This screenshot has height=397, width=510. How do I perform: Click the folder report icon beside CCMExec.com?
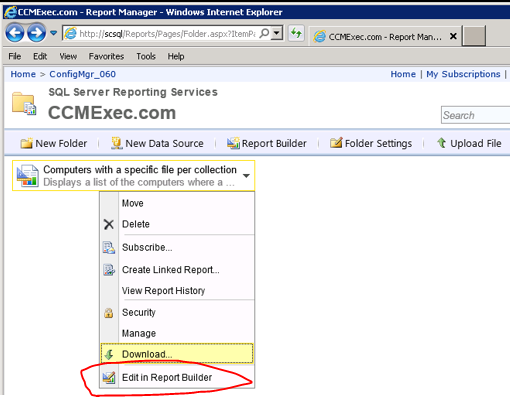tap(24, 104)
